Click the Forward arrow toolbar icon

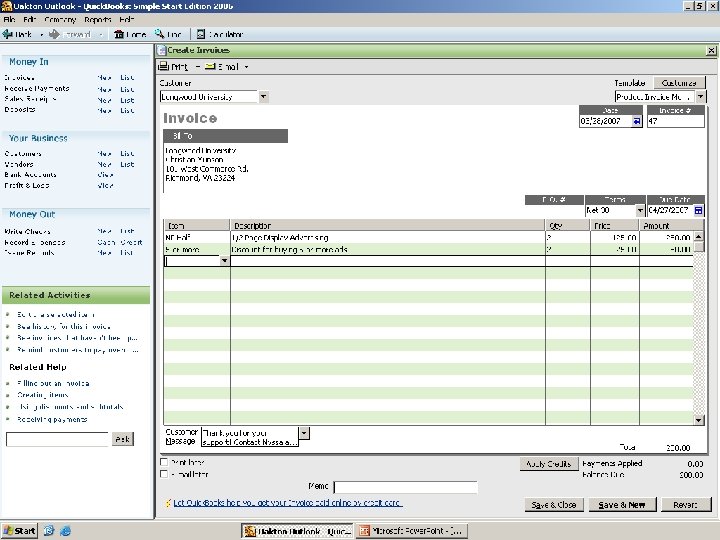pyautogui.click(x=55, y=34)
